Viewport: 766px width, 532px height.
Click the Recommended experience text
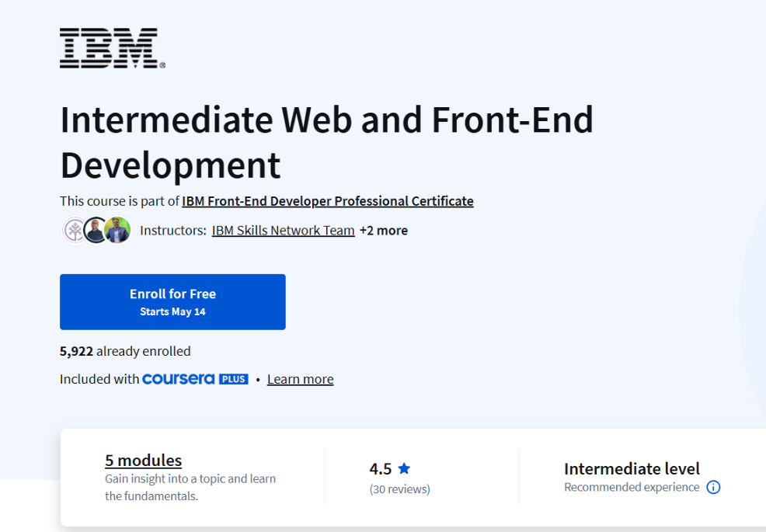coord(631,488)
